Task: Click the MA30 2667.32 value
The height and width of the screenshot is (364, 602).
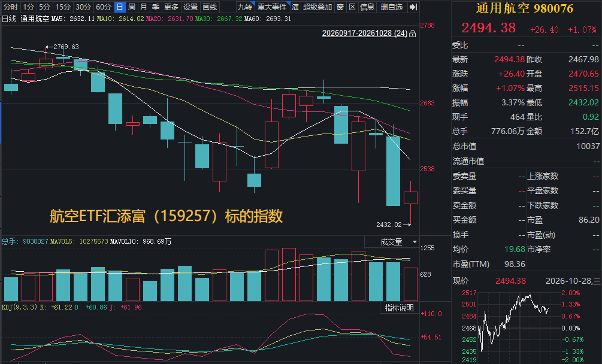Action: [x=229, y=19]
